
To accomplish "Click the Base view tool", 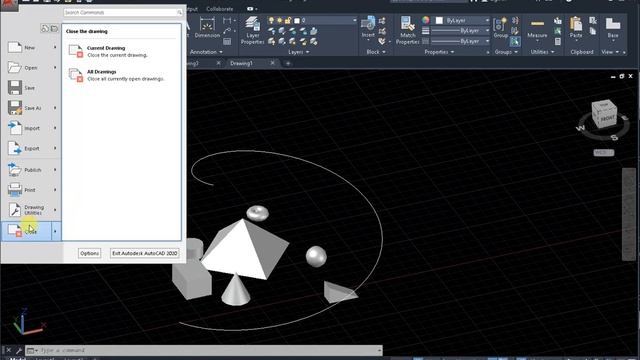I will pos(613,28).
